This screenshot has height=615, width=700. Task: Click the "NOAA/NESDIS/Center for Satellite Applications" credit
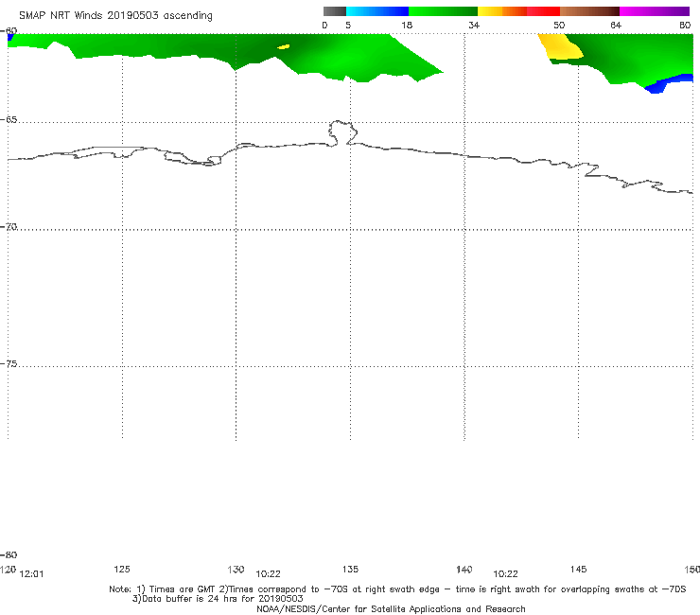tap(391, 608)
